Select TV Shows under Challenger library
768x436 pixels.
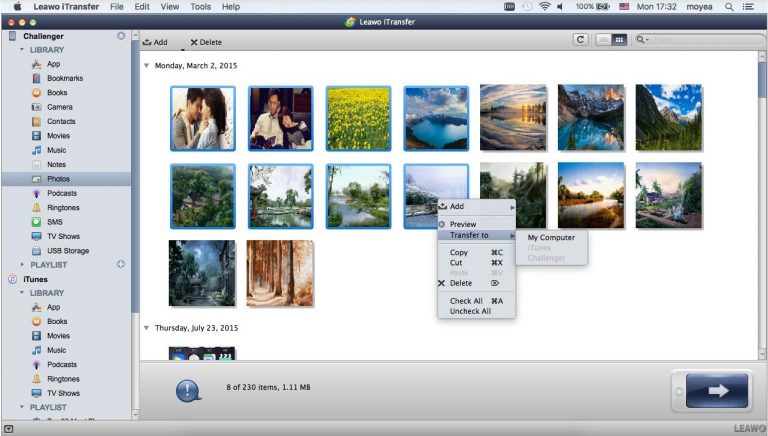(63, 236)
